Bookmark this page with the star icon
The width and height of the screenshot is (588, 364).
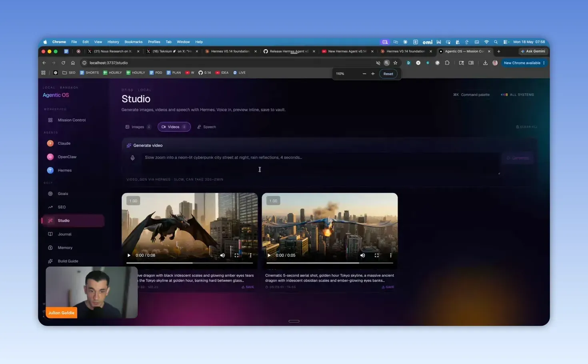[x=395, y=63]
